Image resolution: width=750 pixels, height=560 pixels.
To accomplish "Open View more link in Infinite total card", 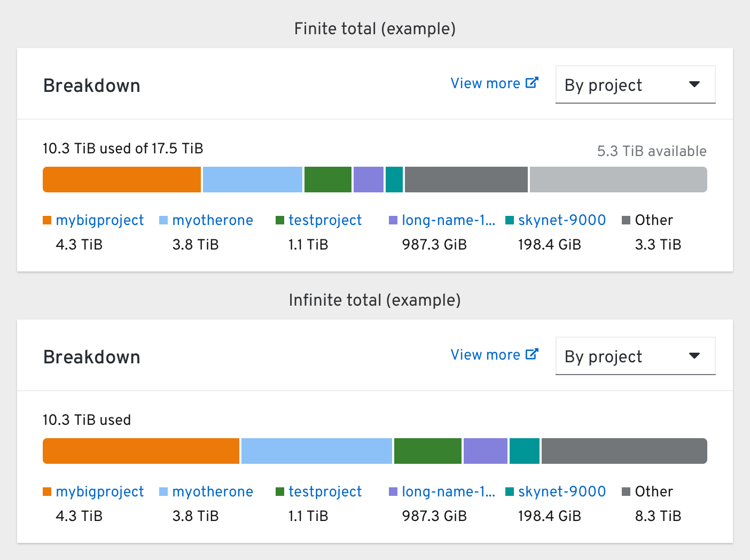I will coord(494,355).
